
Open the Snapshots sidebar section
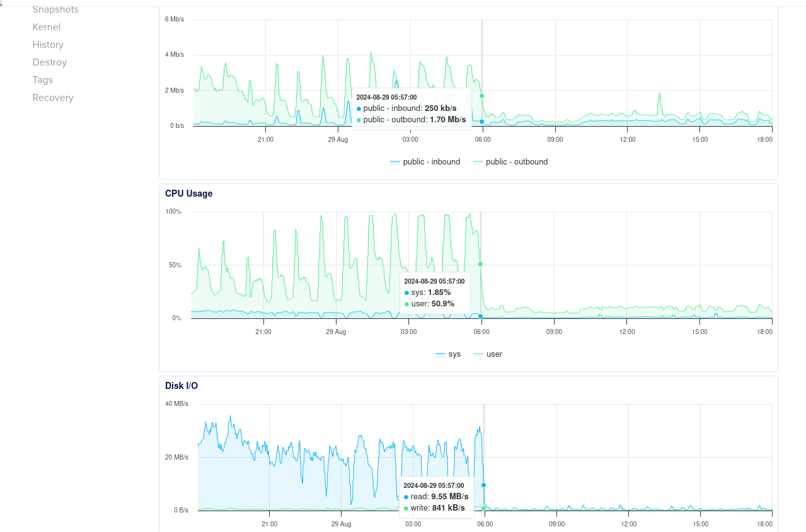(x=55, y=9)
